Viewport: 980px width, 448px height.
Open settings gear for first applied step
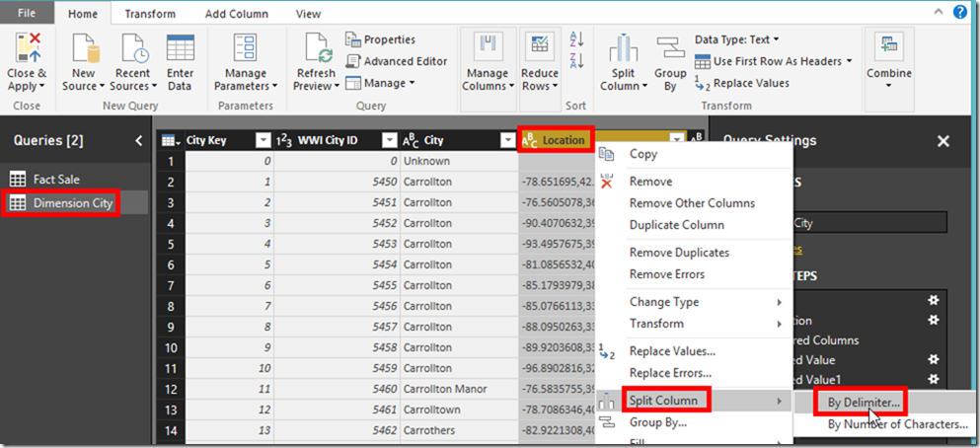(x=934, y=300)
